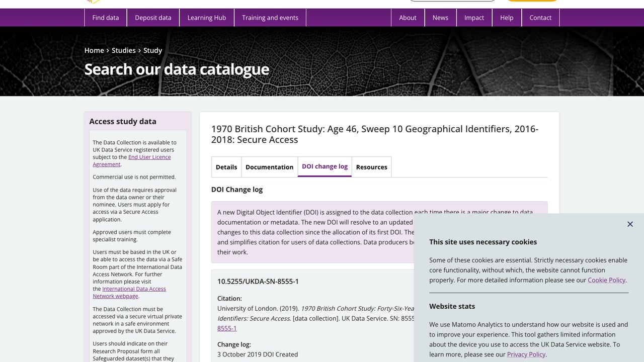Open the Help menu item
The width and height of the screenshot is (644, 362).
point(507,18)
